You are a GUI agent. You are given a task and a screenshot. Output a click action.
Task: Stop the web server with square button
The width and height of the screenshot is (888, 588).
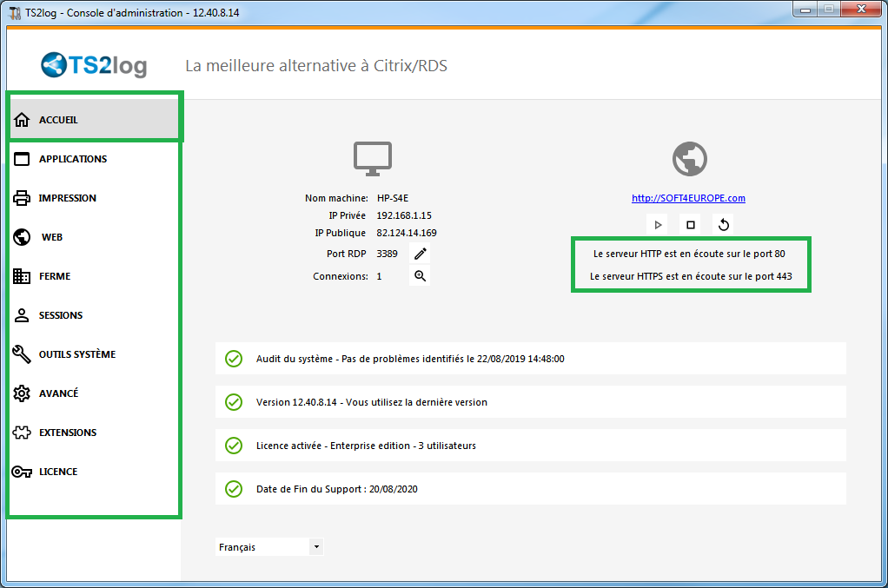pos(691,225)
